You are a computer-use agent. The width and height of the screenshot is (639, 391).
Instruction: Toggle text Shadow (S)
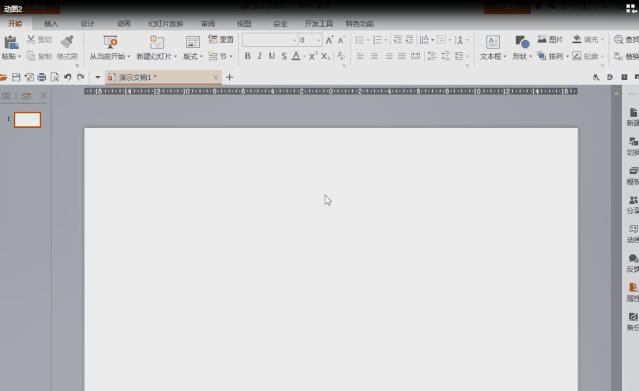click(284, 56)
